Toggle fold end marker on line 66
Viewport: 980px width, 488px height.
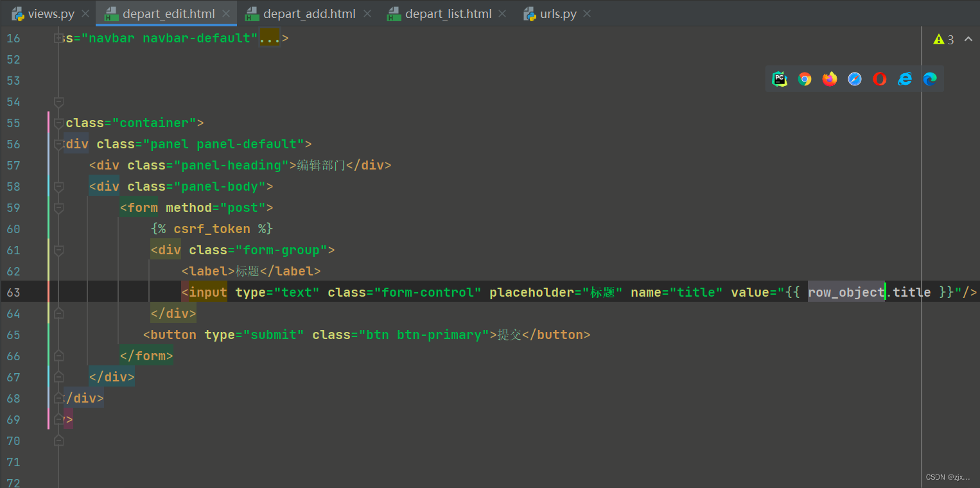[58, 356]
